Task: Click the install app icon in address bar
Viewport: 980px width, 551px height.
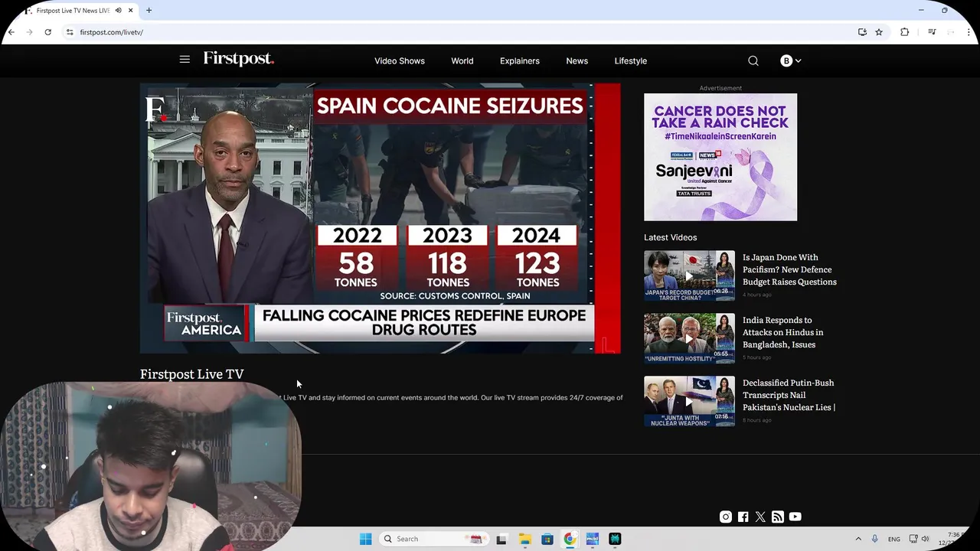Action: (x=862, y=32)
